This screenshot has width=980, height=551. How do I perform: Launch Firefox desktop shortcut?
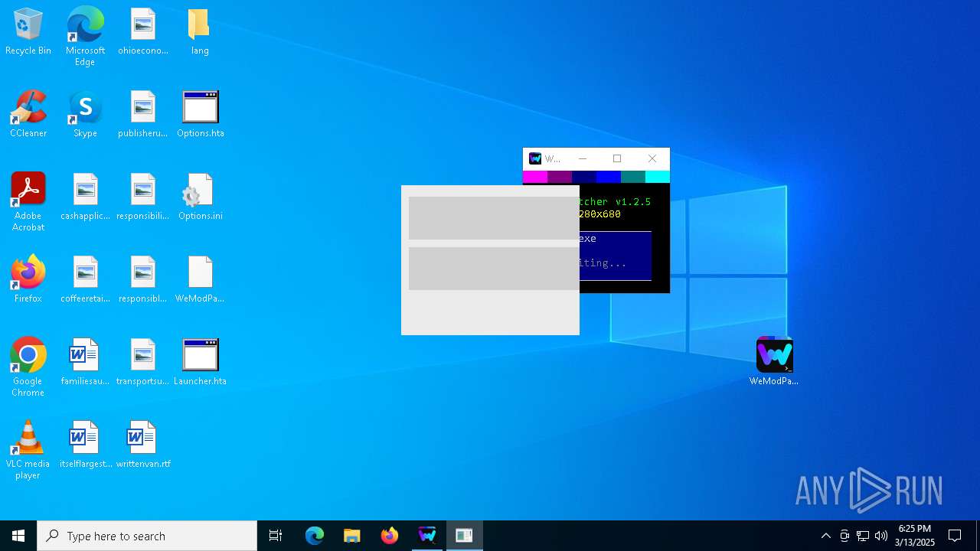[28, 280]
